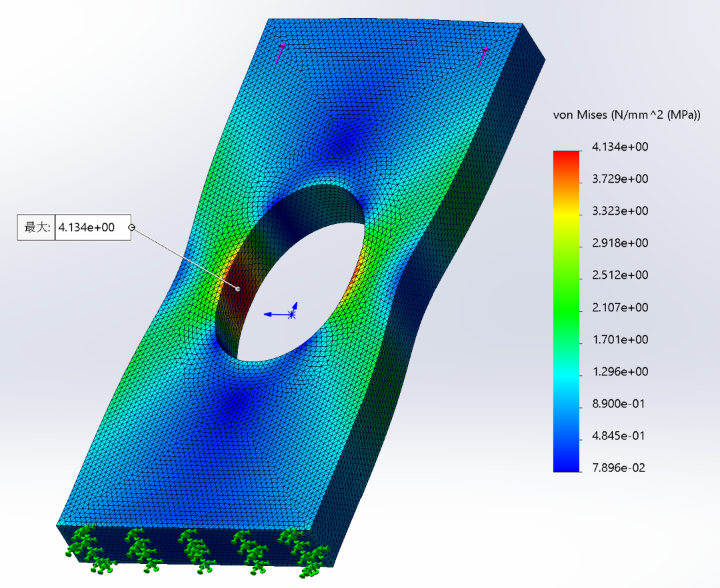Click legend value 3.323e+00
The image size is (720, 588).
[x=620, y=211]
